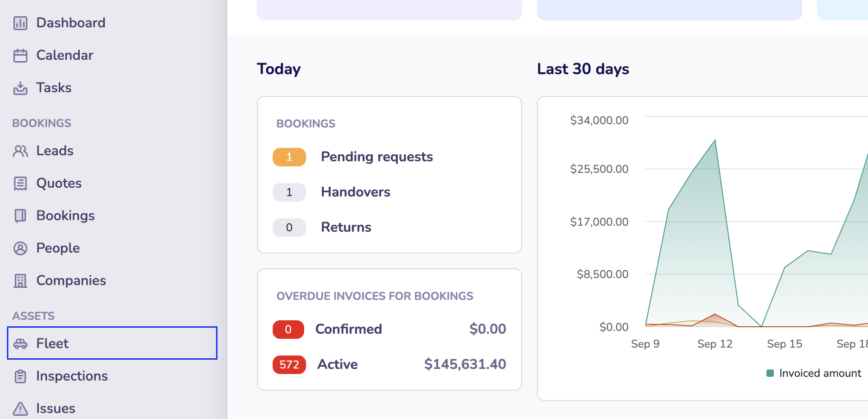Viewport: 868px width, 419px height.
Task: Click the Calendar icon in sidebar
Action: (20, 56)
